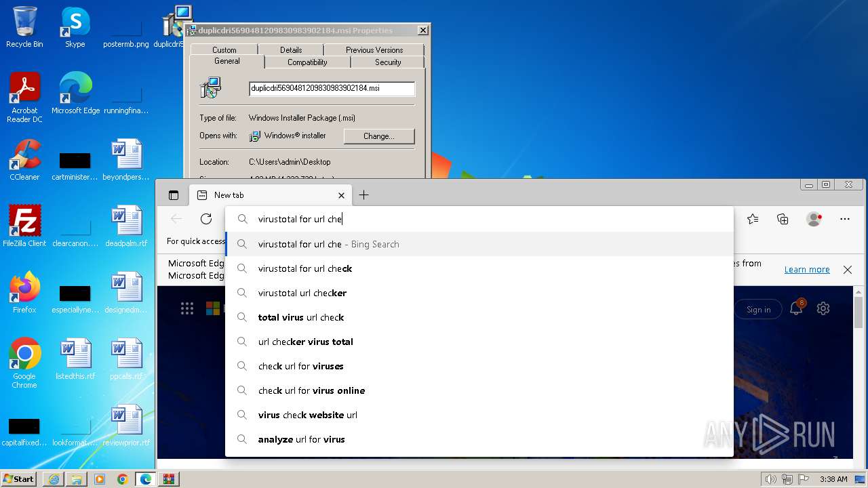Choose 'total virus url check' suggestion
The width and height of the screenshot is (868, 488).
pos(479,317)
